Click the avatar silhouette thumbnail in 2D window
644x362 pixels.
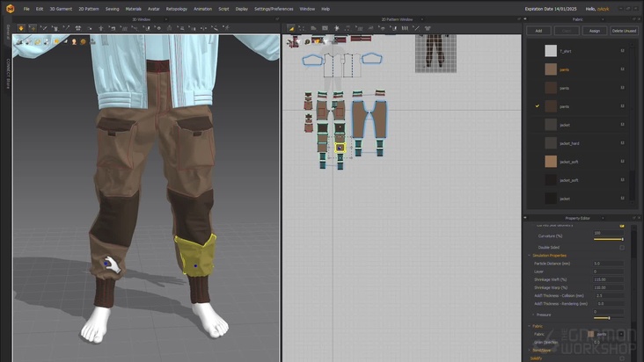click(x=435, y=54)
